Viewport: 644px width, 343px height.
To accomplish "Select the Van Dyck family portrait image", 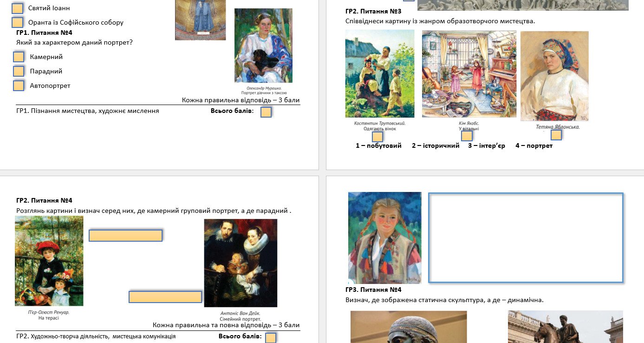I will click(x=241, y=263).
